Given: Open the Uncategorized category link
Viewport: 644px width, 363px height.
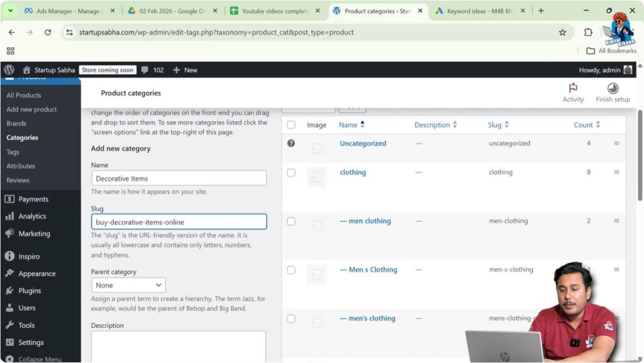Looking at the screenshot, I should tap(363, 143).
